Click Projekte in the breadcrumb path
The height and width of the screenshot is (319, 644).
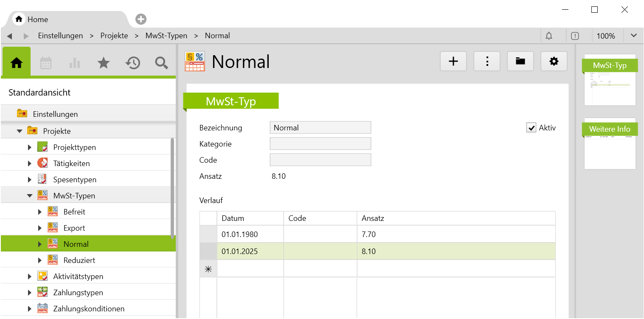[114, 36]
